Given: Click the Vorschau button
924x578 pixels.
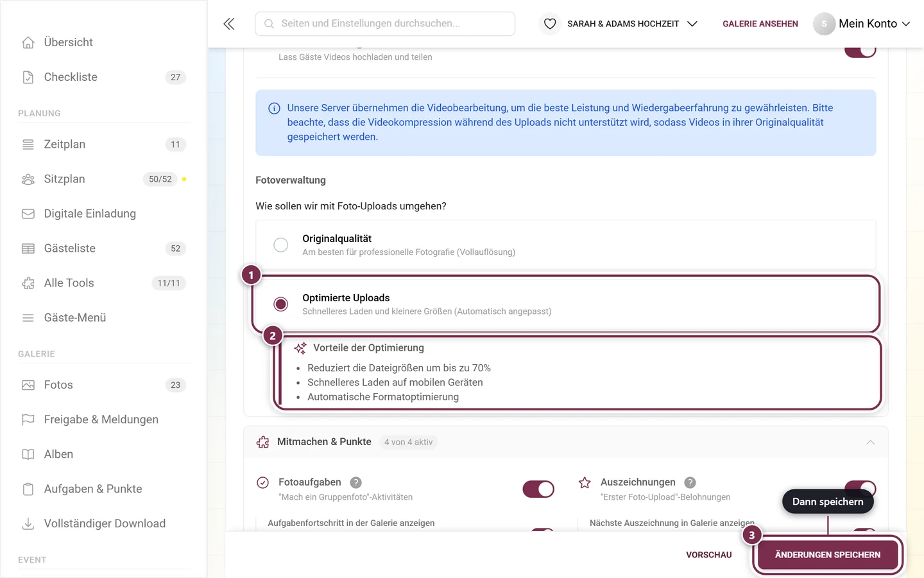Looking at the screenshot, I should (x=709, y=555).
